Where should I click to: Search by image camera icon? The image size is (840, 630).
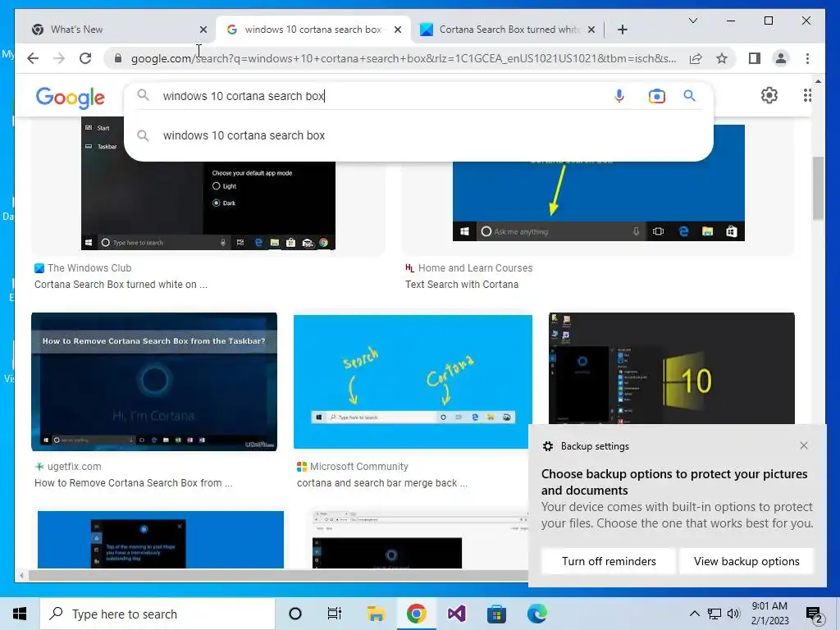[x=657, y=96]
